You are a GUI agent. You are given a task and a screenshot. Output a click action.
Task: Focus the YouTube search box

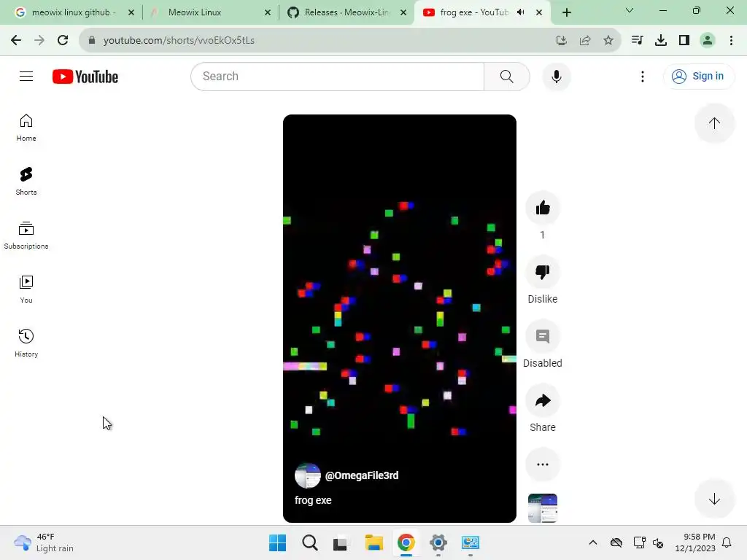337,76
